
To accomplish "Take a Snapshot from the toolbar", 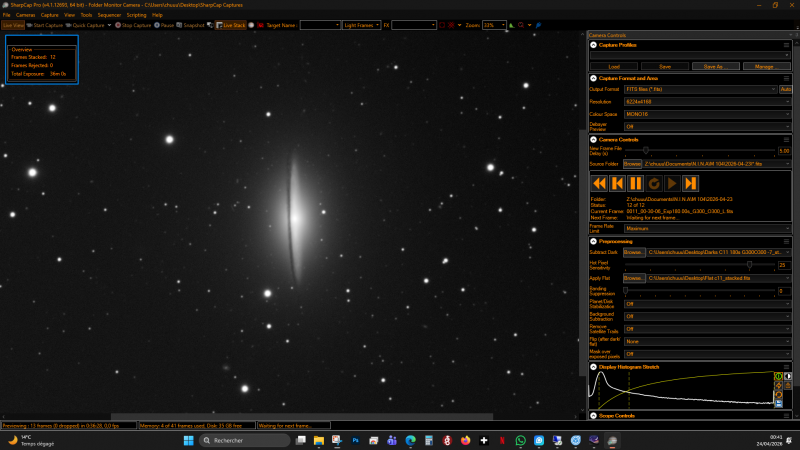I will click(190, 25).
